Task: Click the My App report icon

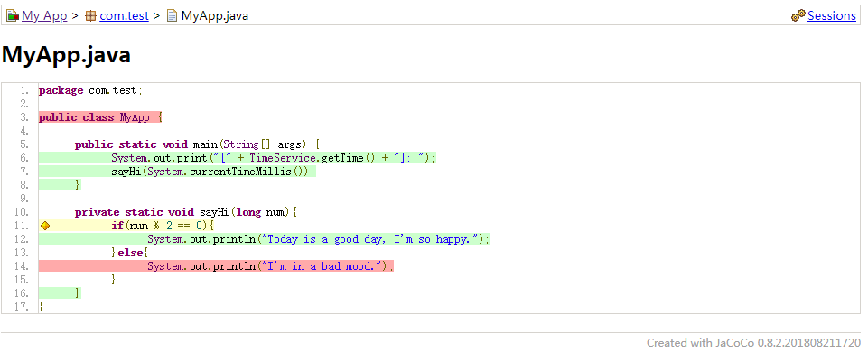Action: [x=13, y=16]
